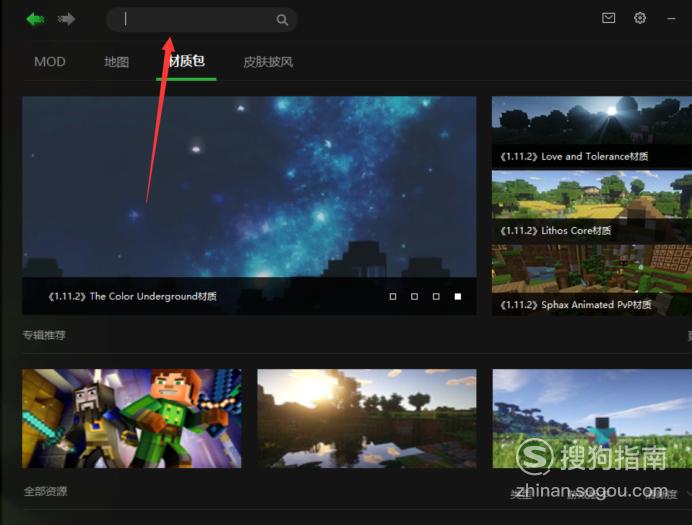
Task: Open Love and Tolerance材质 thumbnail
Action: coord(592,132)
